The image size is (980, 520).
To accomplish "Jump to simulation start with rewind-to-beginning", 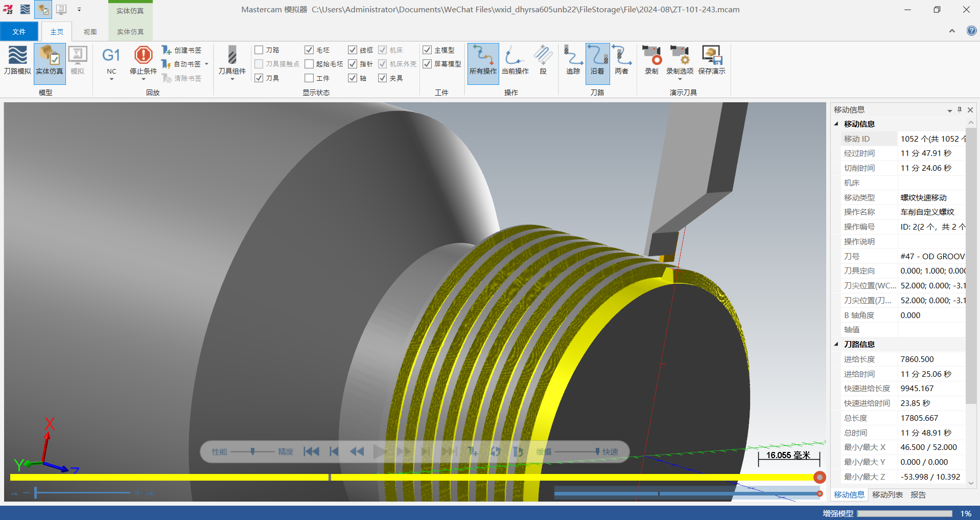I will 311,451.
